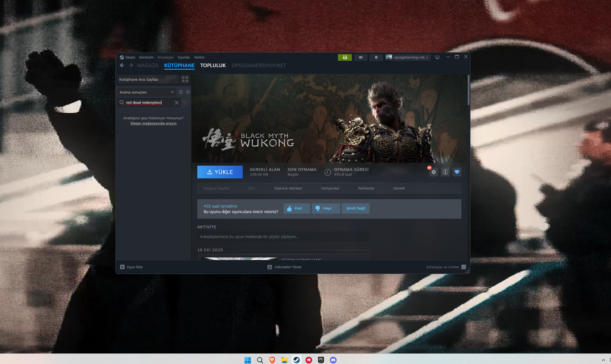This screenshot has height=364, width=611.
Task: Open the Destek game link
Action: click(399, 188)
